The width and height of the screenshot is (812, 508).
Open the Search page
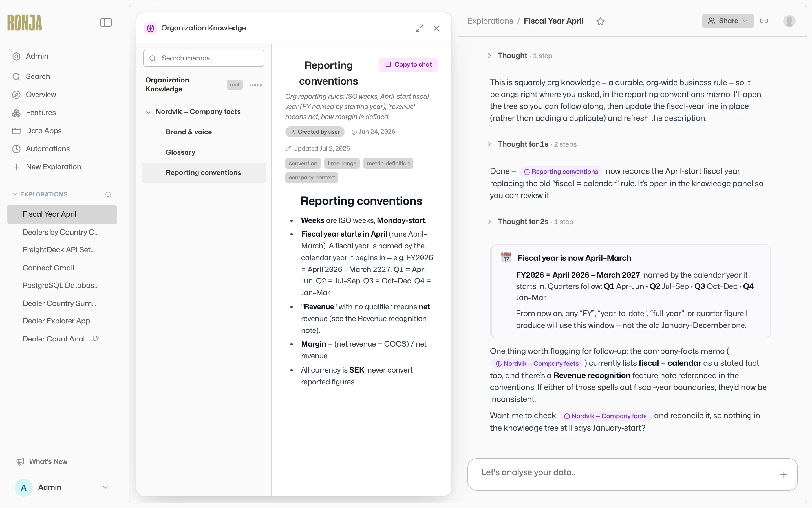38,76
